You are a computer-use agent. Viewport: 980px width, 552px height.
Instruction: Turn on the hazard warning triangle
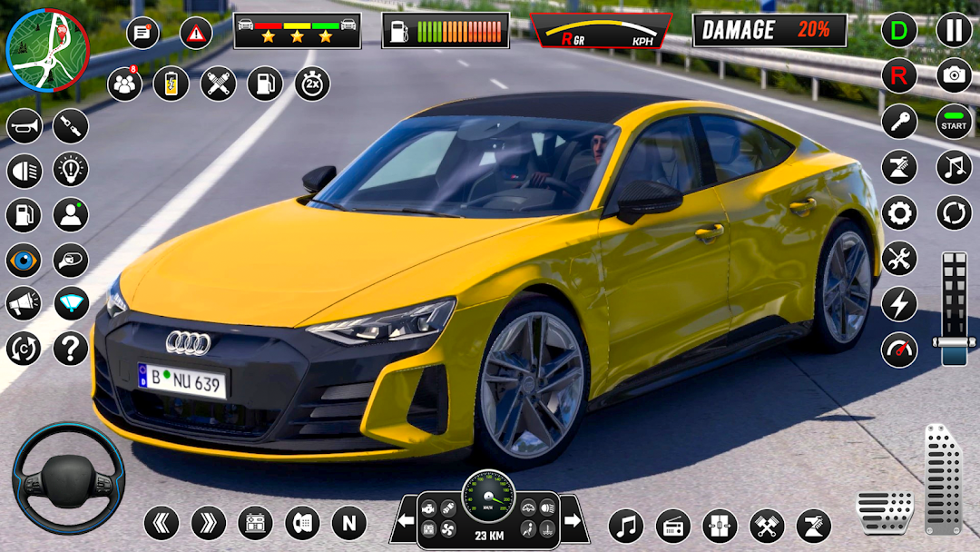(x=196, y=33)
